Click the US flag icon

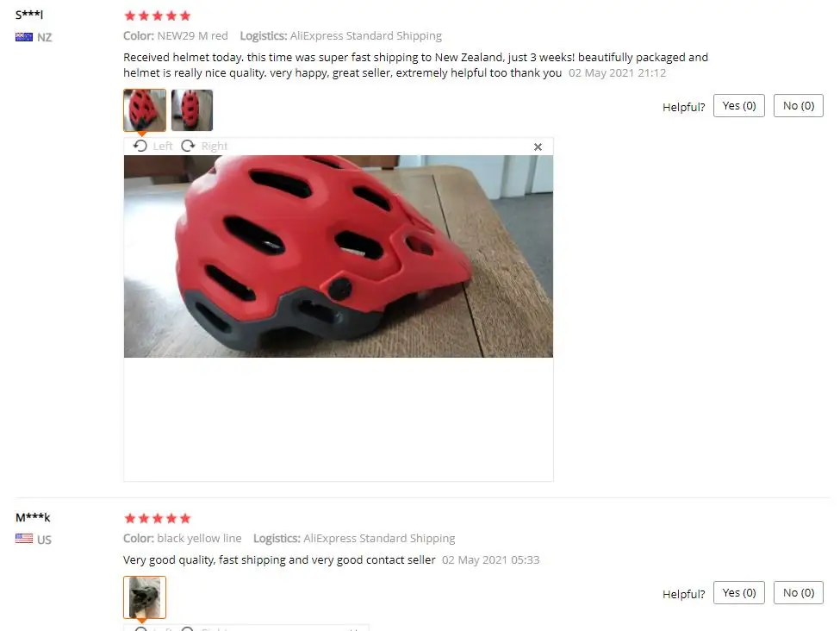click(24, 539)
